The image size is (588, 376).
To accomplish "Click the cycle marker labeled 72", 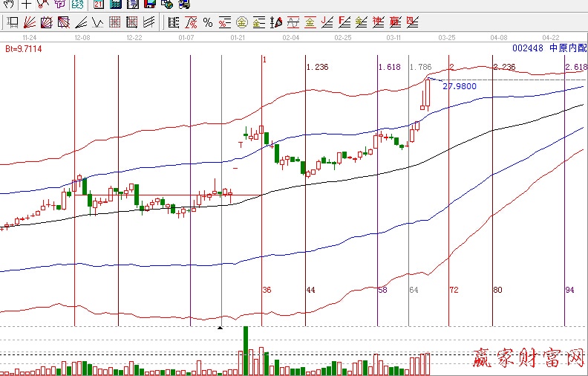I will point(454,288).
